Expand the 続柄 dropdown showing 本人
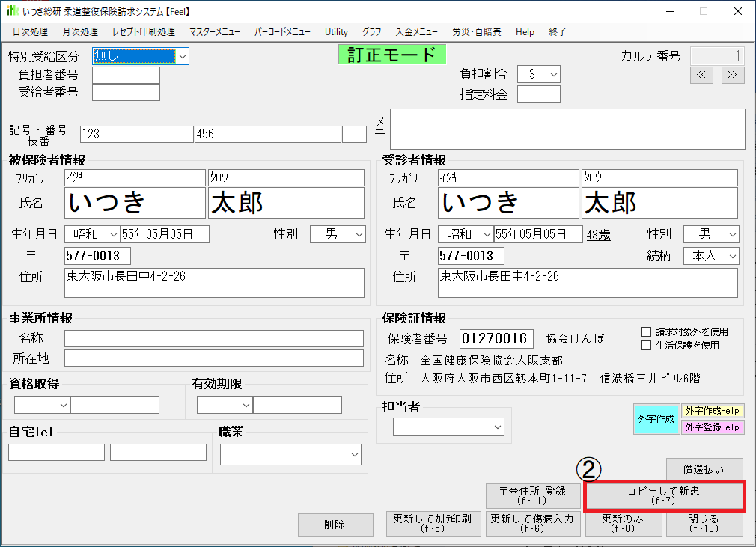Viewport: 756px width, 547px height. coord(731,256)
